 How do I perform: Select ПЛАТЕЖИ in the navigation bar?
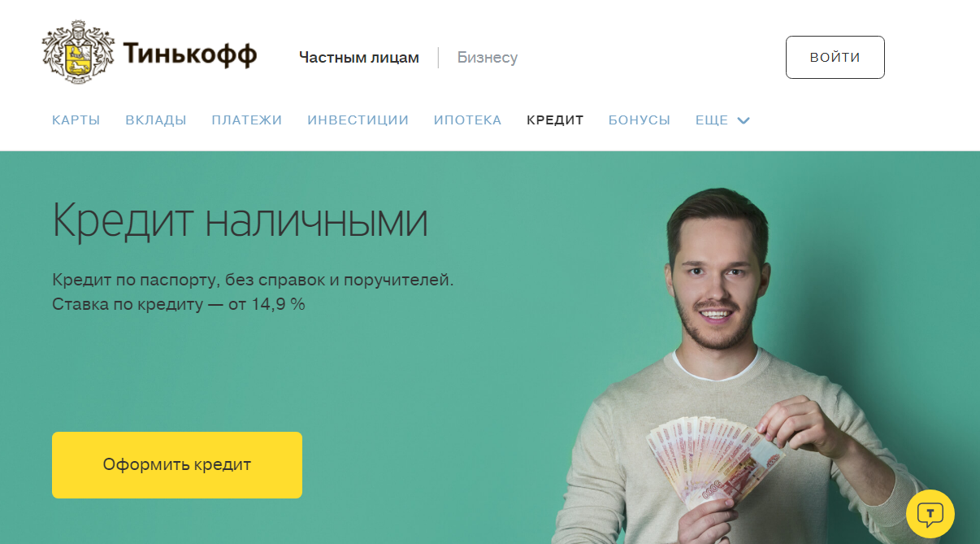point(247,120)
